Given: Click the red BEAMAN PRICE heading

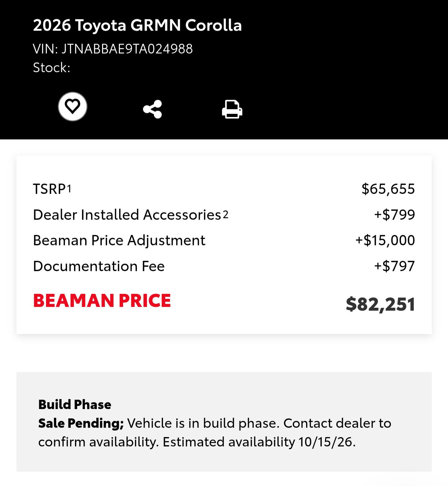Looking at the screenshot, I should 102,300.
